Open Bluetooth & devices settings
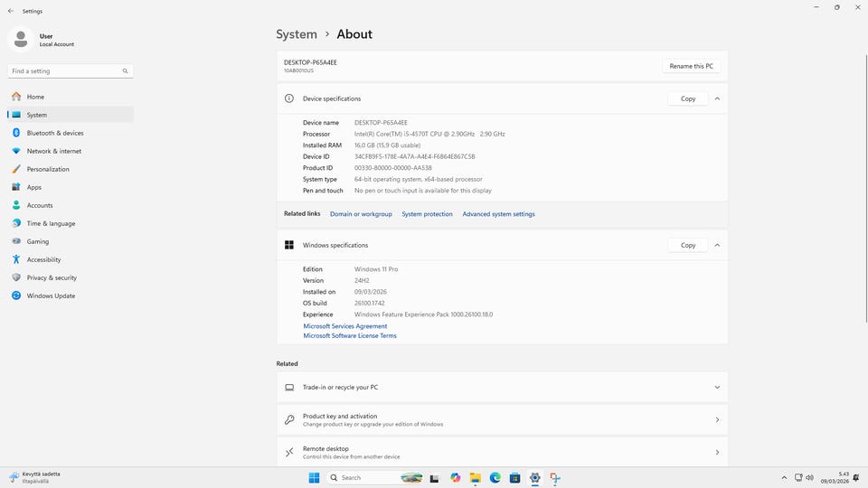The height and width of the screenshot is (488, 868). (x=54, y=133)
